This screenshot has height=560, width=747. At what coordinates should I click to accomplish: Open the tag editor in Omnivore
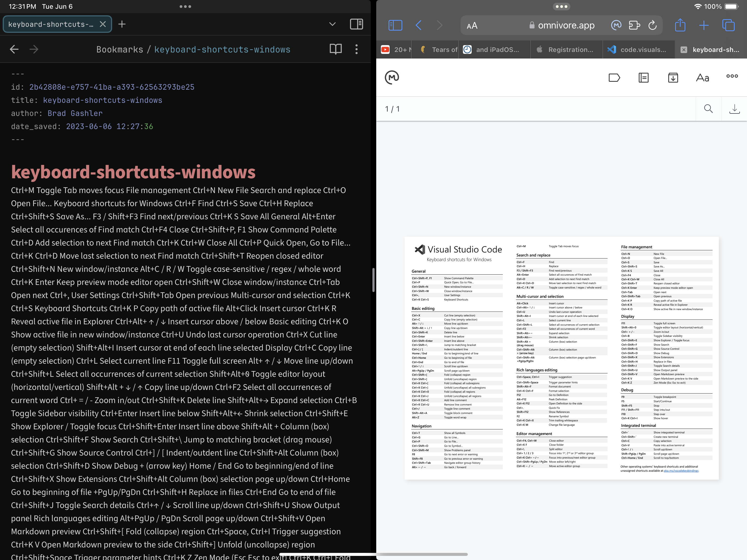pyautogui.click(x=614, y=77)
